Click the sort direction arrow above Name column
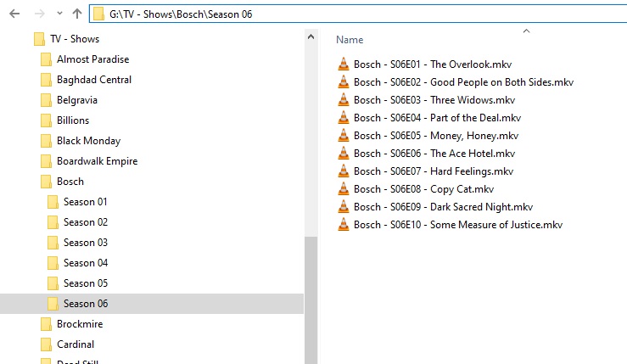The image size is (627, 364). [526, 31]
